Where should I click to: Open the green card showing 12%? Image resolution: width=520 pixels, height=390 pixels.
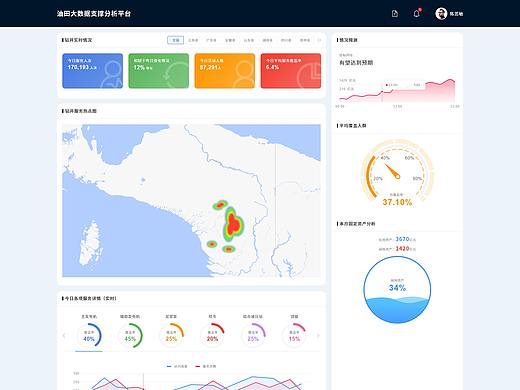[x=158, y=71]
